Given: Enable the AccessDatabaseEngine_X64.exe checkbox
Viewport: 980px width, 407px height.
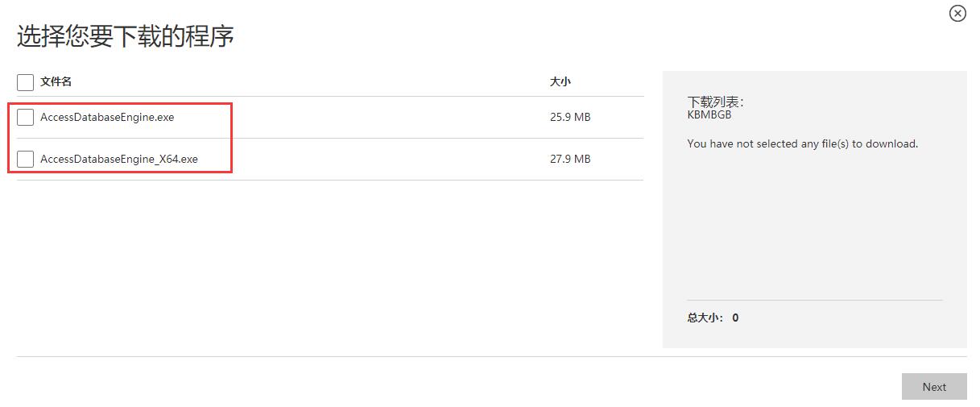Looking at the screenshot, I should click(x=25, y=159).
